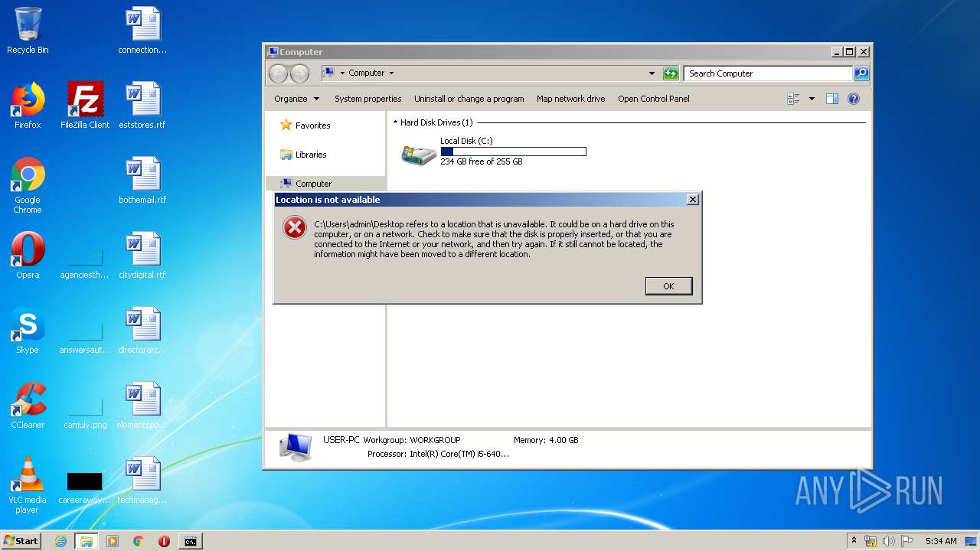Open the address bar history dropdown
The image size is (980, 551).
pos(652,73)
